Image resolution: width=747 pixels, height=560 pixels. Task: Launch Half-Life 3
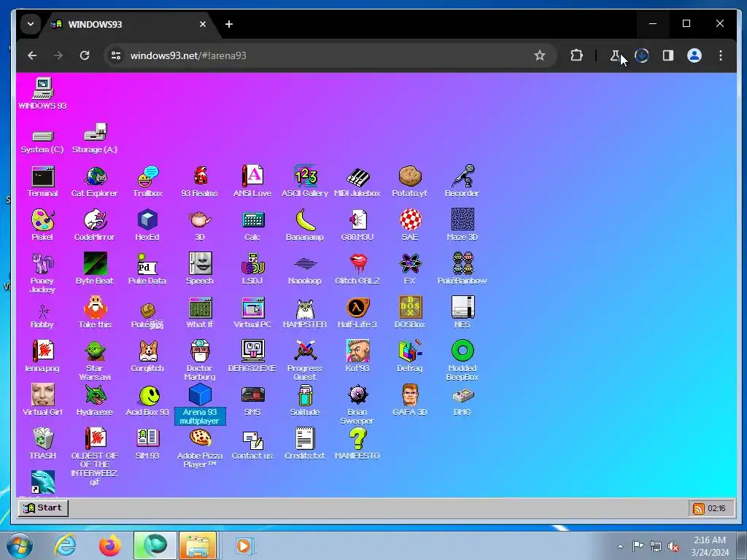tap(357, 312)
